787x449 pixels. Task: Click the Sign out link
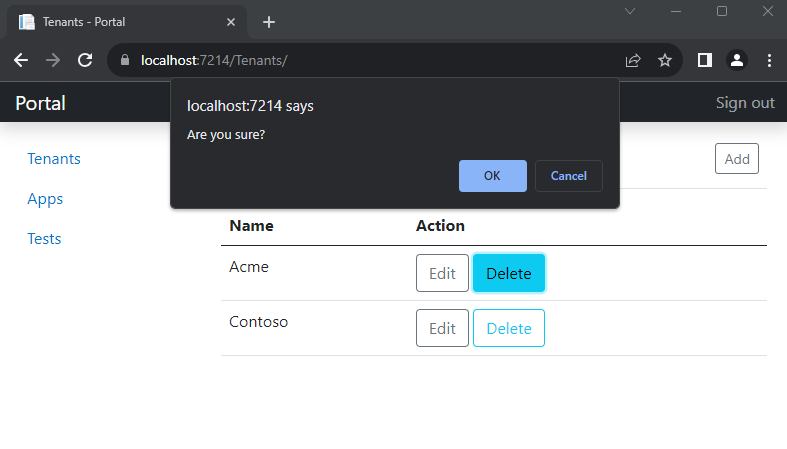745,103
